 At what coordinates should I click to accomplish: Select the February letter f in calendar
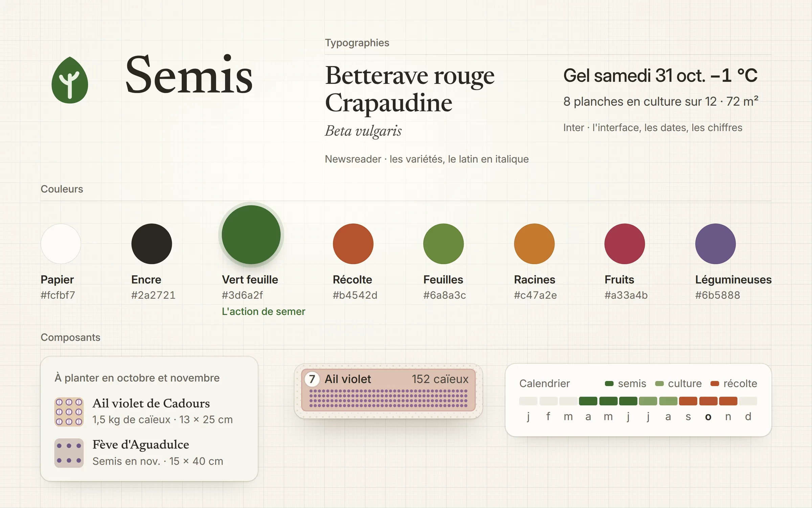[548, 416]
